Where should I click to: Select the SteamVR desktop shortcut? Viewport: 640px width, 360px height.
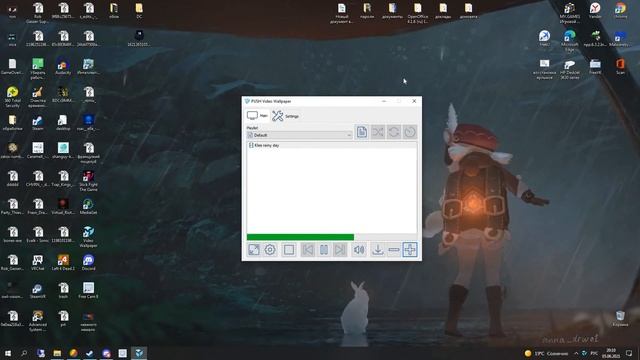pyautogui.click(x=38, y=291)
